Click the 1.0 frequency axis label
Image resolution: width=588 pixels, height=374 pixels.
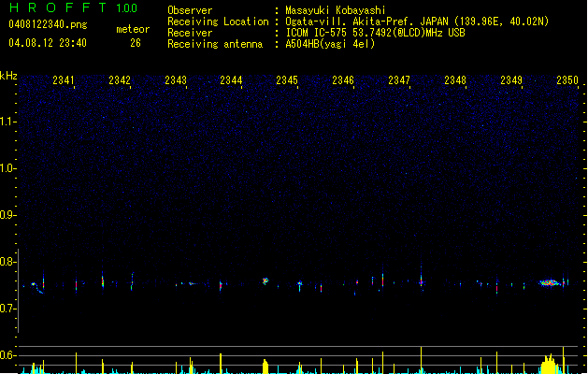pos(7,168)
